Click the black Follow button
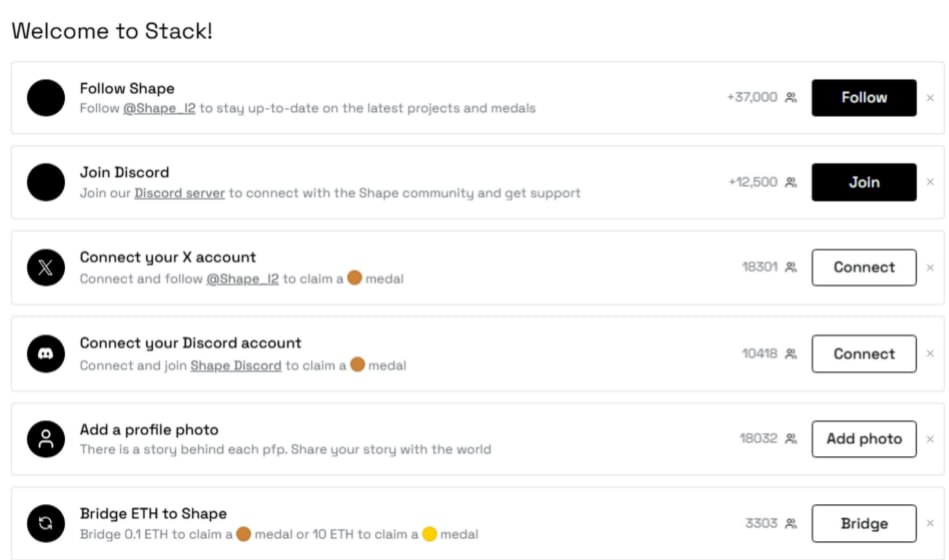Image resolution: width=949 pixels, height=560 pixels. (864, 97)
